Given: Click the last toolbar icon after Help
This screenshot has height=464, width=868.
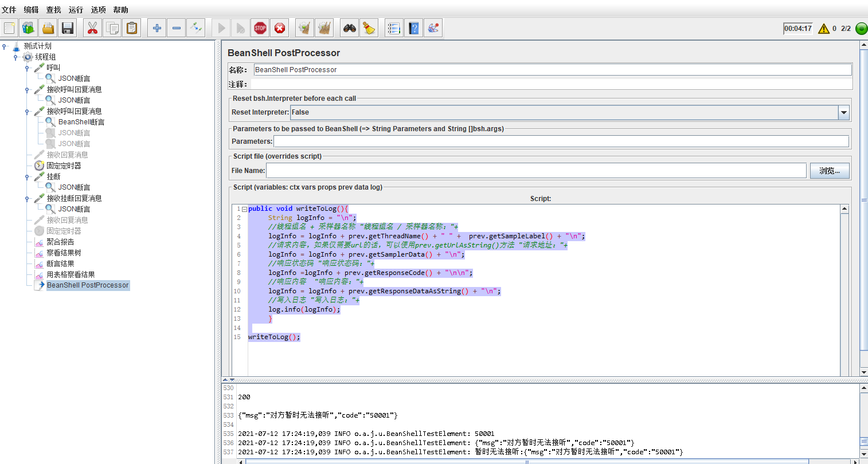Looking at the screenshot, I should point(433,28).
